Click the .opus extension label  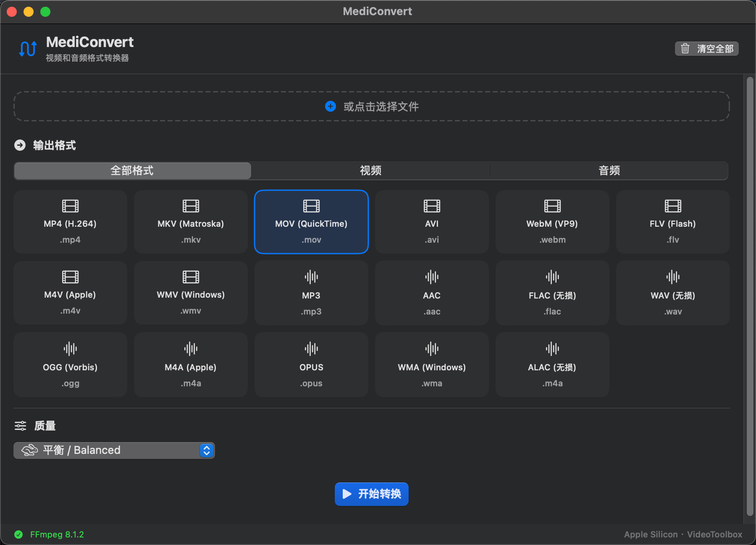pos(311,383)
